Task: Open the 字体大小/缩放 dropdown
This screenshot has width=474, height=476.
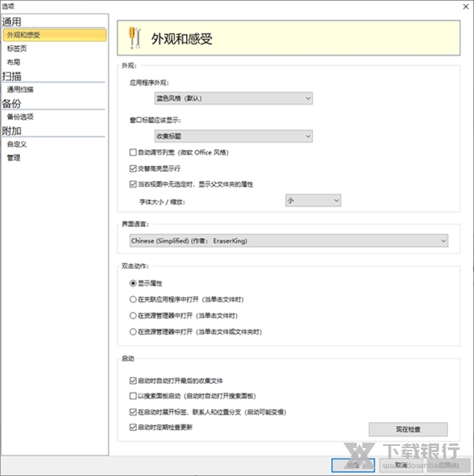Action: coord(313,201)
